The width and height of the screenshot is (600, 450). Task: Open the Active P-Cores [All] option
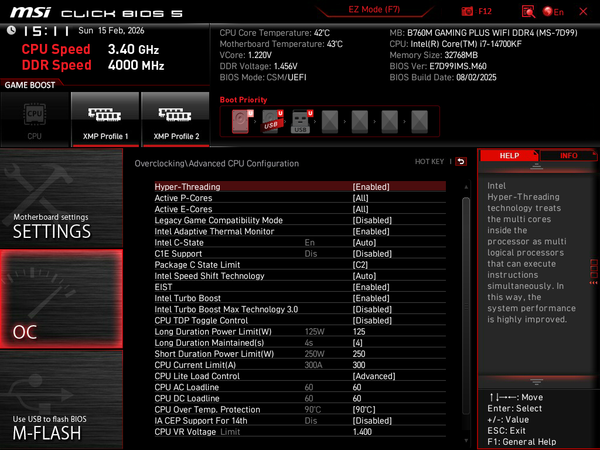[x=300, y=198]
